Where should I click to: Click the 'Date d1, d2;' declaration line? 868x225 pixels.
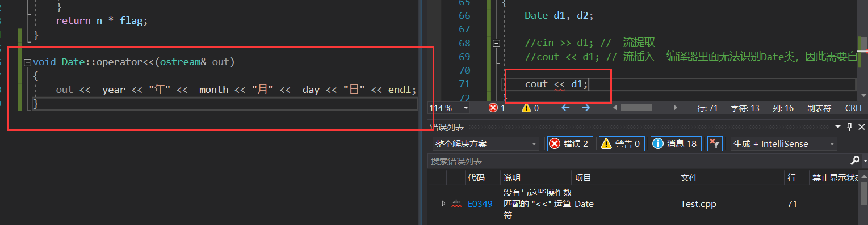tap(559, 15)
